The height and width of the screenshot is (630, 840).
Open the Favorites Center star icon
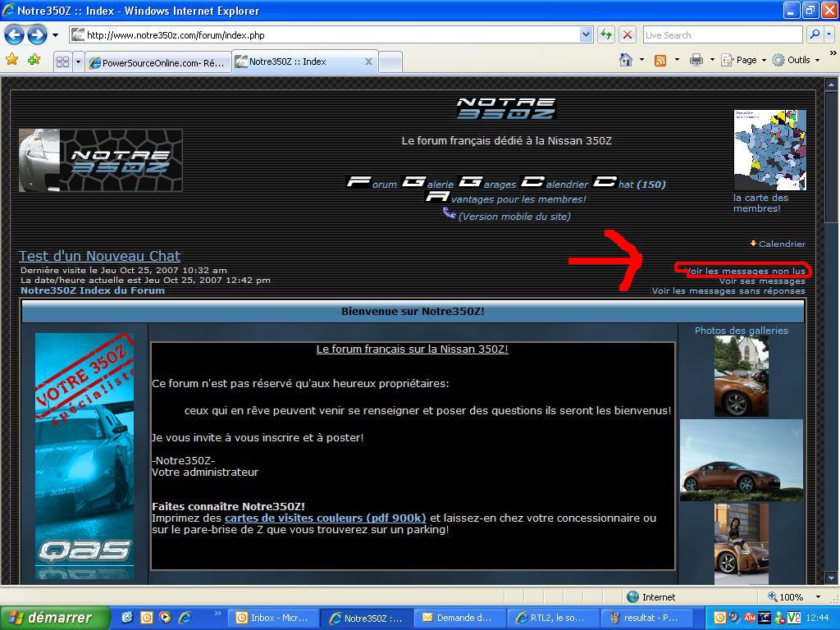click(x=11, y=60)
